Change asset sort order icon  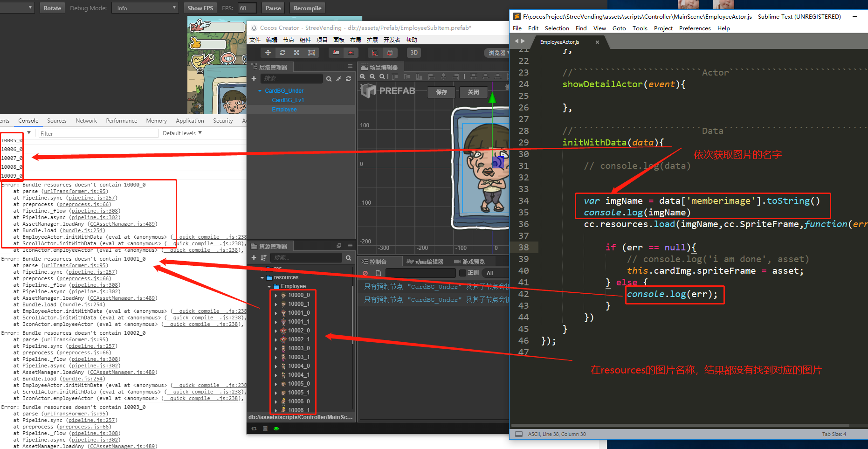264,257
